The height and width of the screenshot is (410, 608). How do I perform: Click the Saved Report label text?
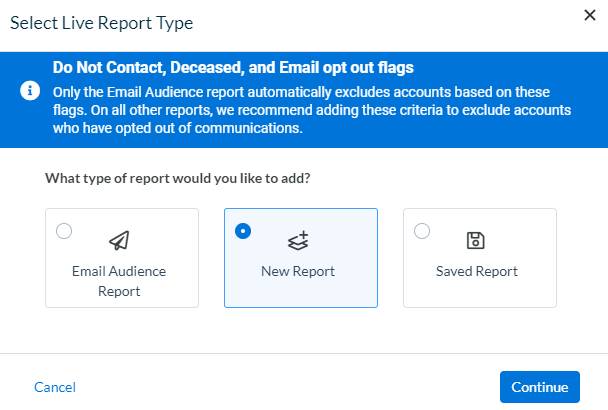coord(477,271)
